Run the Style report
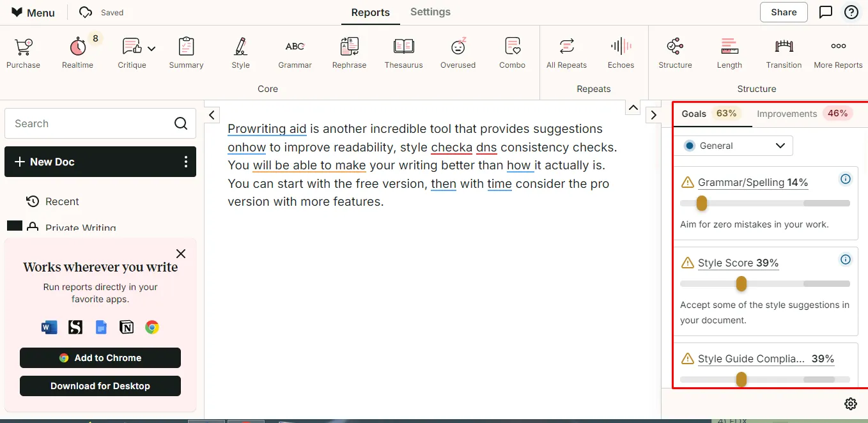Viewport: 868px width, 423px height. pyautogui.click(x=241, y=53)
